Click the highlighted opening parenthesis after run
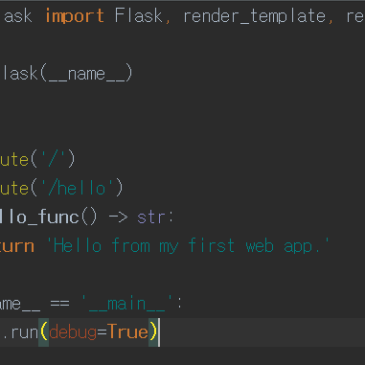This screenshot has height=365, width=365. click(x=44, y=332)
